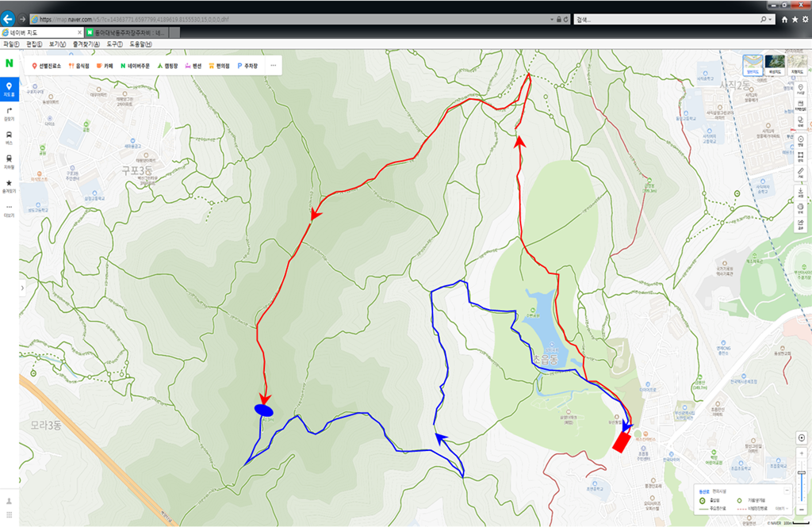Select the 주차장 parking category chip

(x=247, y=66)
